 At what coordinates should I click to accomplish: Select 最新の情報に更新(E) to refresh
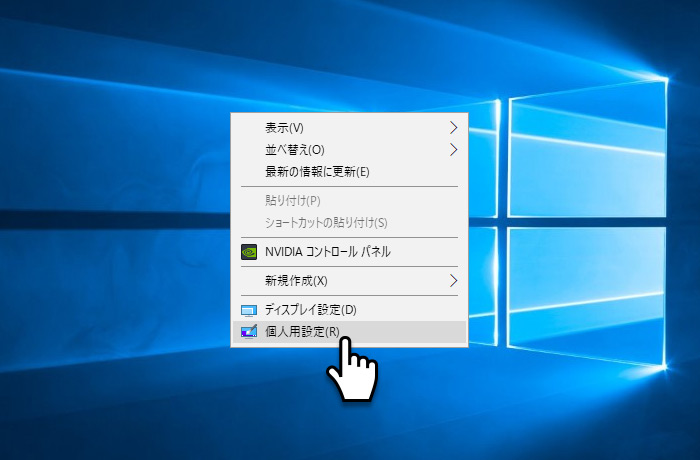coord(349,171)
